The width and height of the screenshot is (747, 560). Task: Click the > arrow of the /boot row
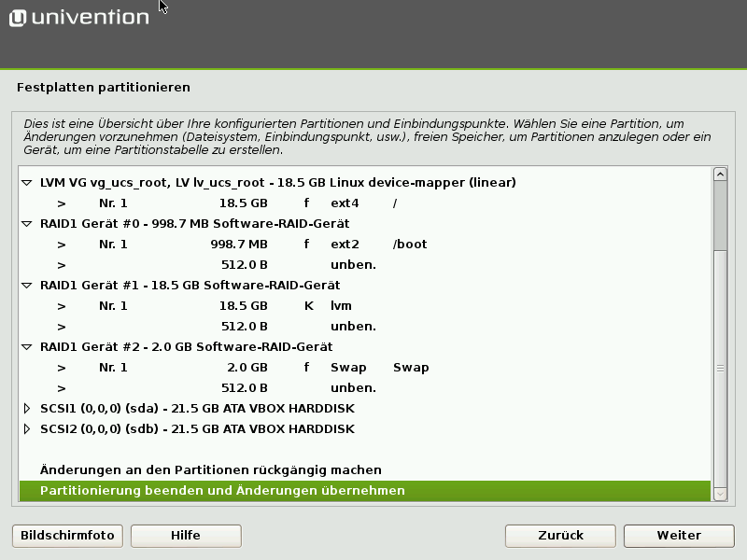[x=62, y=245]
